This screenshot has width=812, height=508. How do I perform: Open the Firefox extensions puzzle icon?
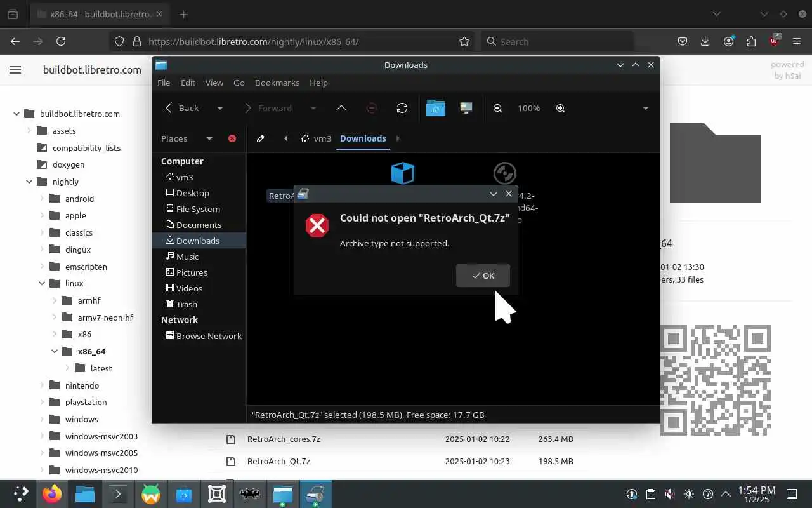coord(751,41)
